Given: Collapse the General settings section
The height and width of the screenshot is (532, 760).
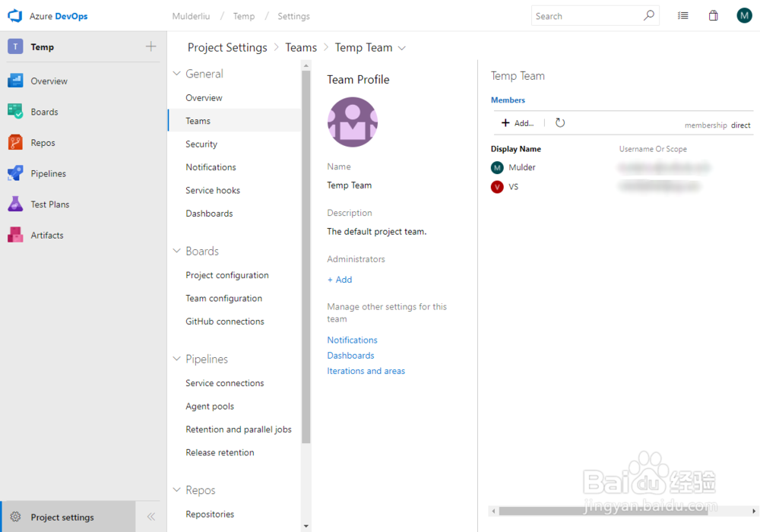Looking at the screenshot, I should click(x=176, y=73).
